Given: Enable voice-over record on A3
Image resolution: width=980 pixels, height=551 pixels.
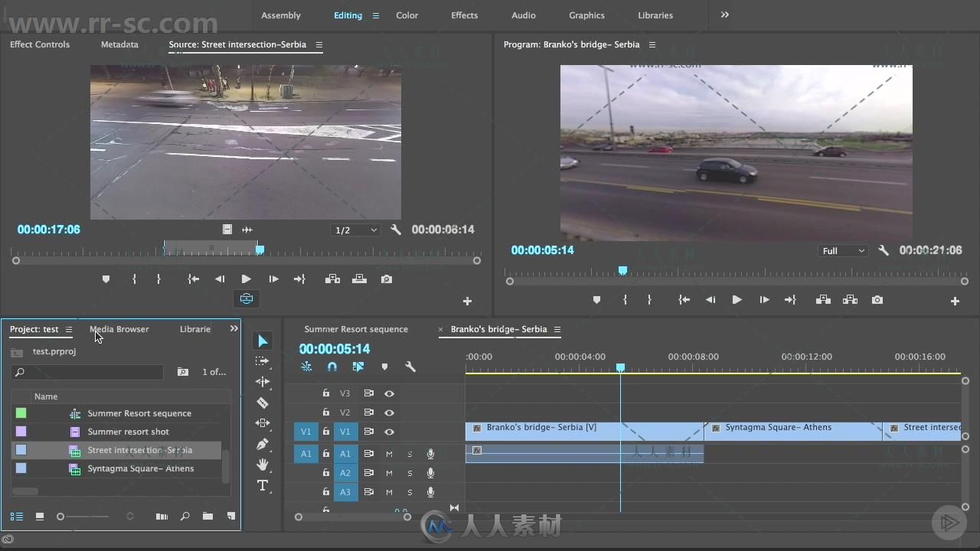Looking at the screenshot, I should click(430, 492).
